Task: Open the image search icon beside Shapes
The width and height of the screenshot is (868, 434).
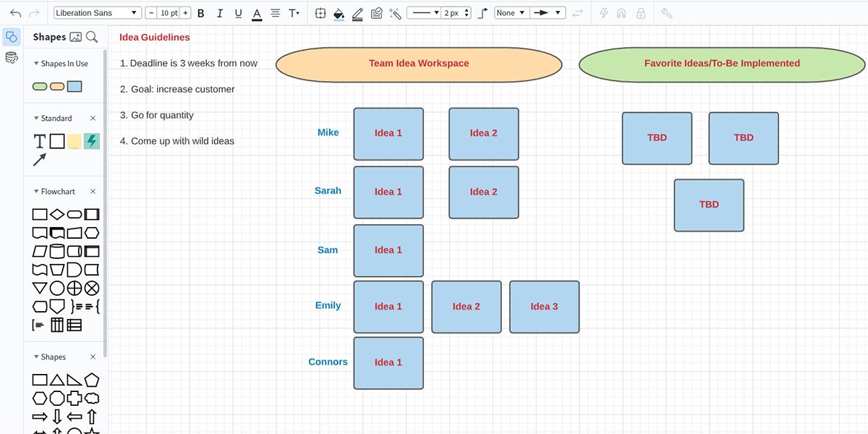Action: pyautogui.click(x=75, y=37)
